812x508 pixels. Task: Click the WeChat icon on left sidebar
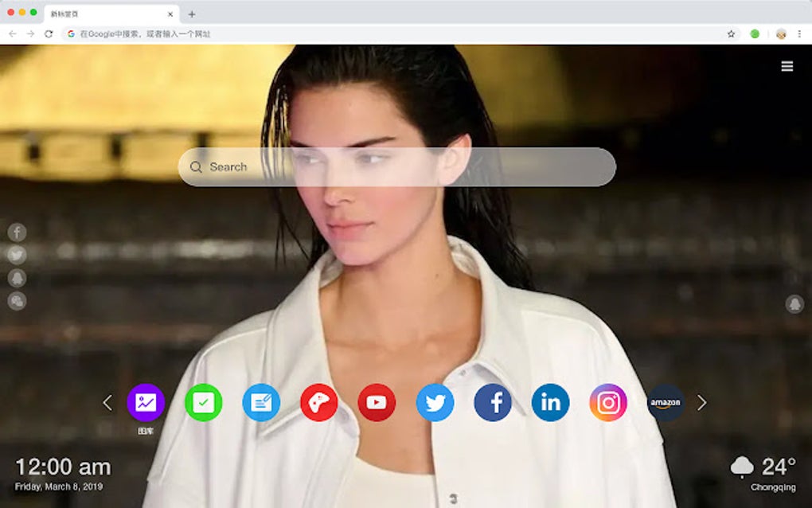click(17, 301)
